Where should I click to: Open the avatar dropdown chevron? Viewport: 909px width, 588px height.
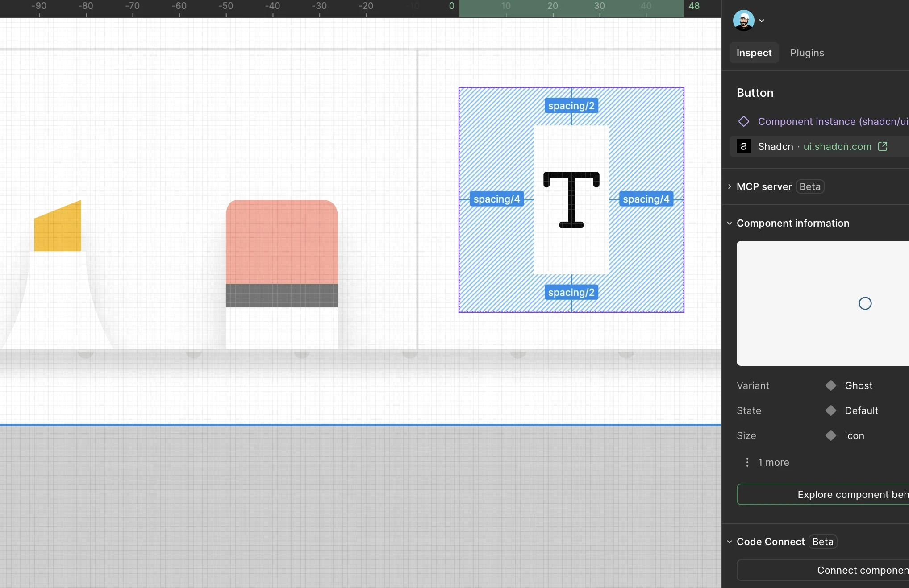762,21
